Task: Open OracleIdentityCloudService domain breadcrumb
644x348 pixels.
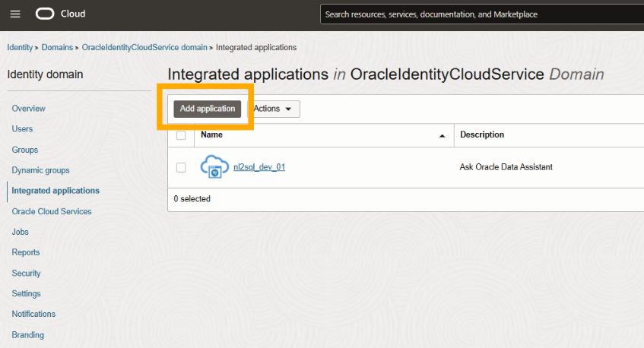Action: pos(144,47)
